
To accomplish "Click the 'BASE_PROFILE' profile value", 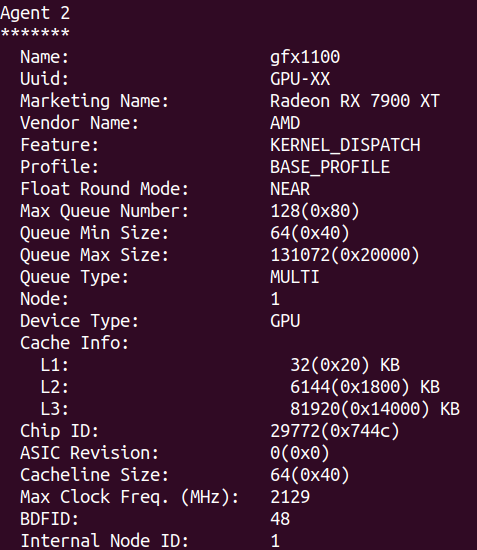I will (330, 167).
